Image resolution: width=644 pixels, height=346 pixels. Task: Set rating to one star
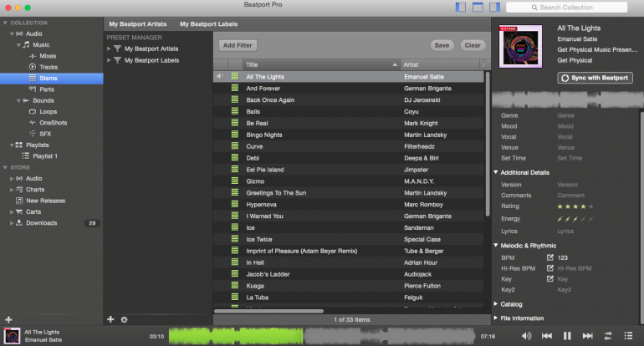560,206
